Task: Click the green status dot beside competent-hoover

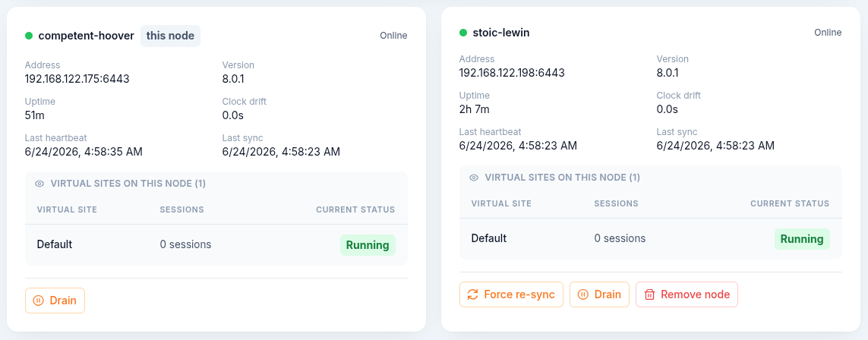Action: pyautogui.click(x=29, y=36)
